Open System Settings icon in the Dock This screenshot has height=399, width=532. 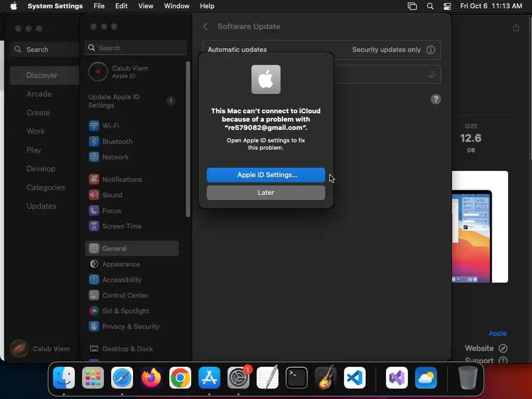pos(238,378)
